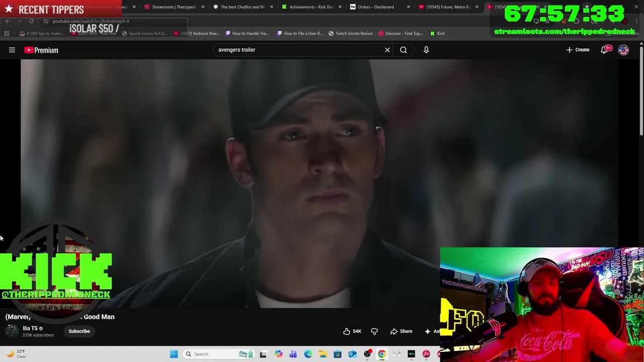The image size is (644, 362).
Task: Open Microsoft Store from taskbar
Action: click(x=338, y=354)
